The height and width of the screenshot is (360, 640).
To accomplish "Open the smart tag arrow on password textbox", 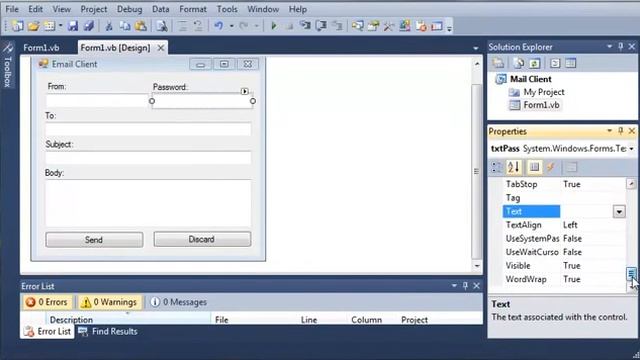I will 244,91.
